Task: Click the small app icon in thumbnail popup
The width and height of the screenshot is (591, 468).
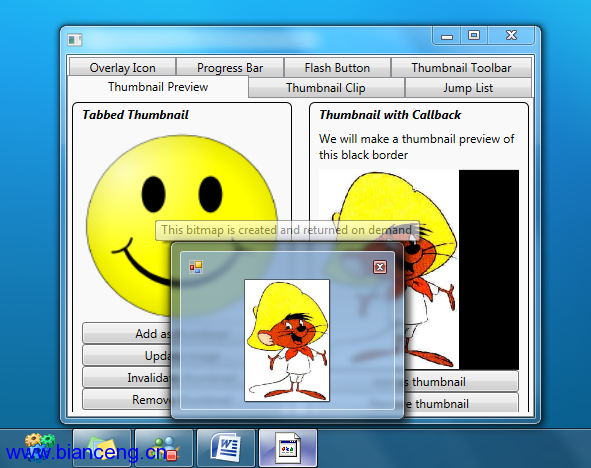Action: coord(196,267)
